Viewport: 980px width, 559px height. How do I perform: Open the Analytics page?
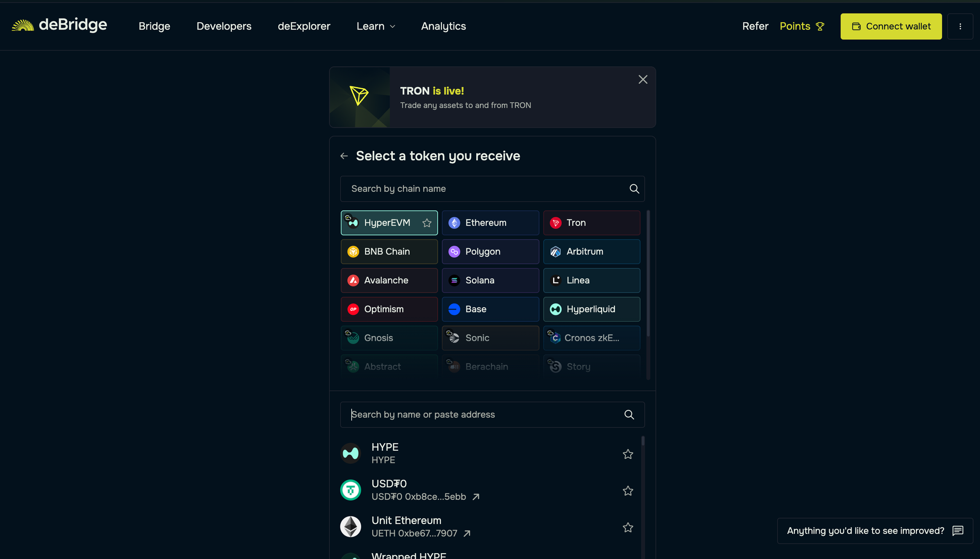(x=443, y=26)
